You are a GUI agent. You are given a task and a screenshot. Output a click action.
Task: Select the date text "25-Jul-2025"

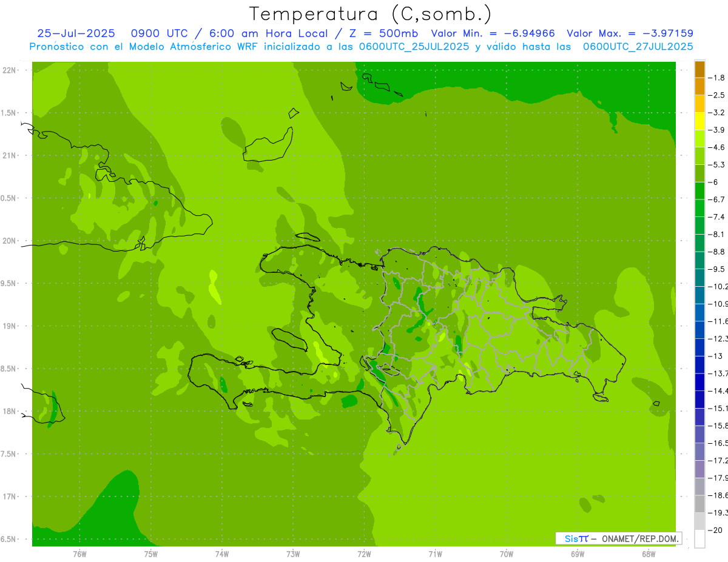[76, 34]
